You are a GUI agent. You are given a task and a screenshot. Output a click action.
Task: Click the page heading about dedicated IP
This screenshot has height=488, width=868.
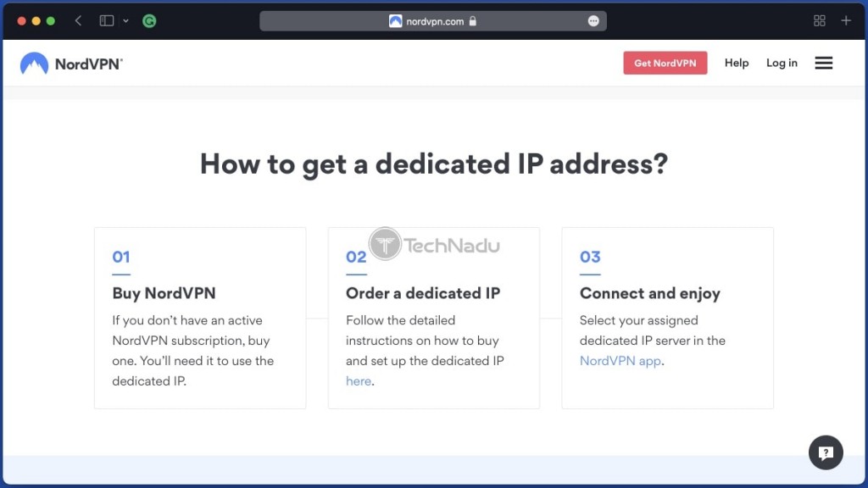tap(434, 164)
